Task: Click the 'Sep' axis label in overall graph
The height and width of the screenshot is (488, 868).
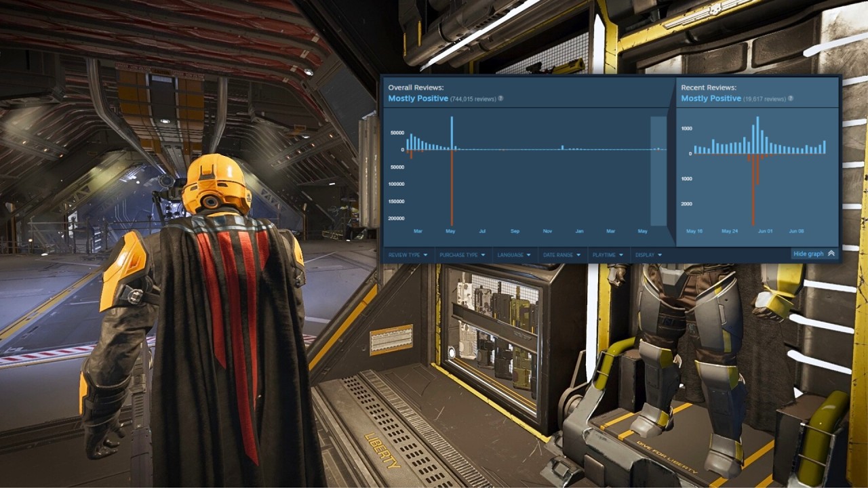Action: point(515,231)
